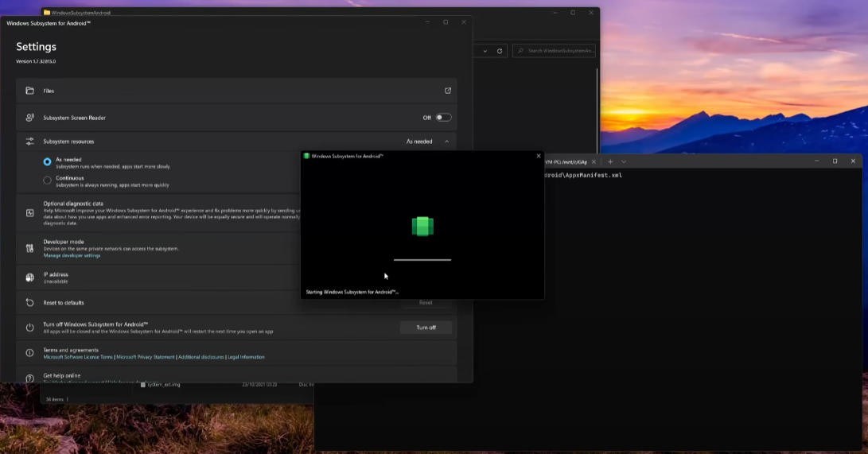Click the Terms and agreements info icon
The height and width of the screenshot is (454, 868).
click(x=30, y=353)
